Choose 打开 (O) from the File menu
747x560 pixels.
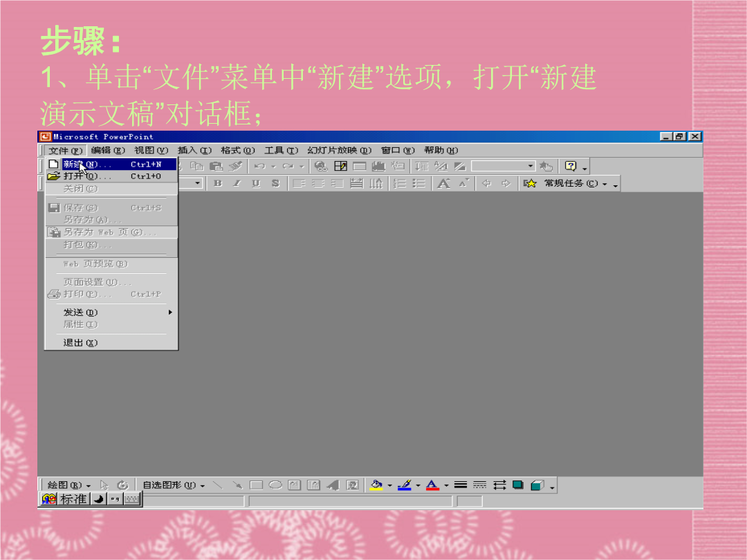click(111, 176)
